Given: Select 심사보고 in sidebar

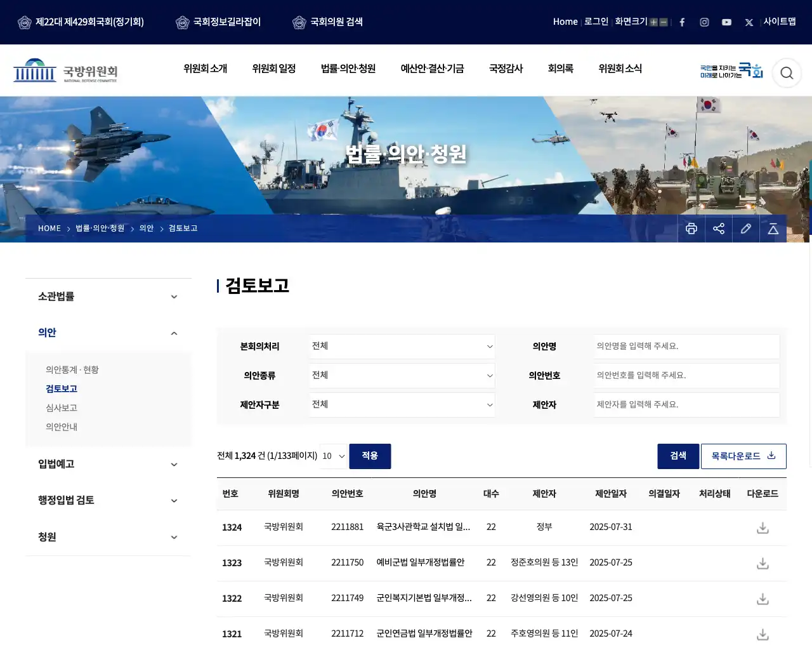Looking at the screenshot, I should pyautogui.click(x=62, y=408).
